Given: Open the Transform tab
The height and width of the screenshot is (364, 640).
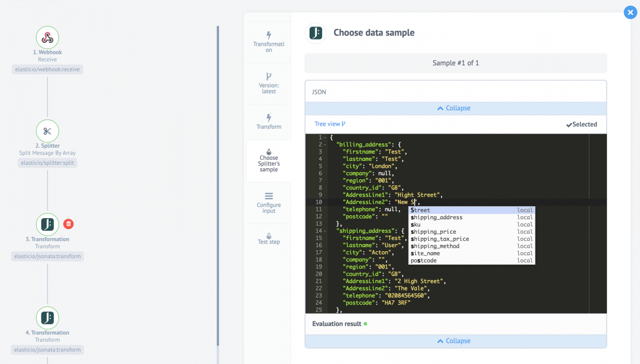Looking at the screenshot, I should pyautogui.click(x=269, y=122).
